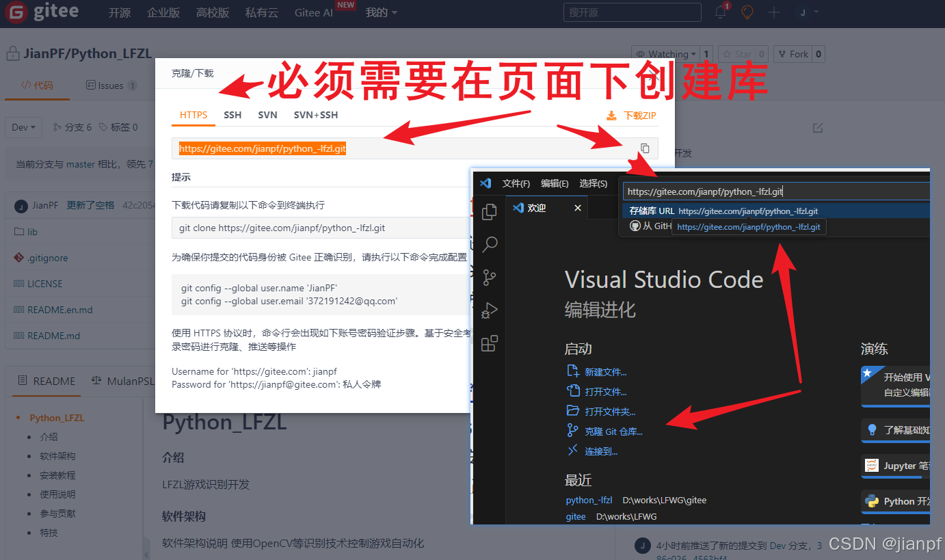The image size is (945, 560).
Task: Open the JianPF/Python_LFZL repository title link
Action: 88,53
